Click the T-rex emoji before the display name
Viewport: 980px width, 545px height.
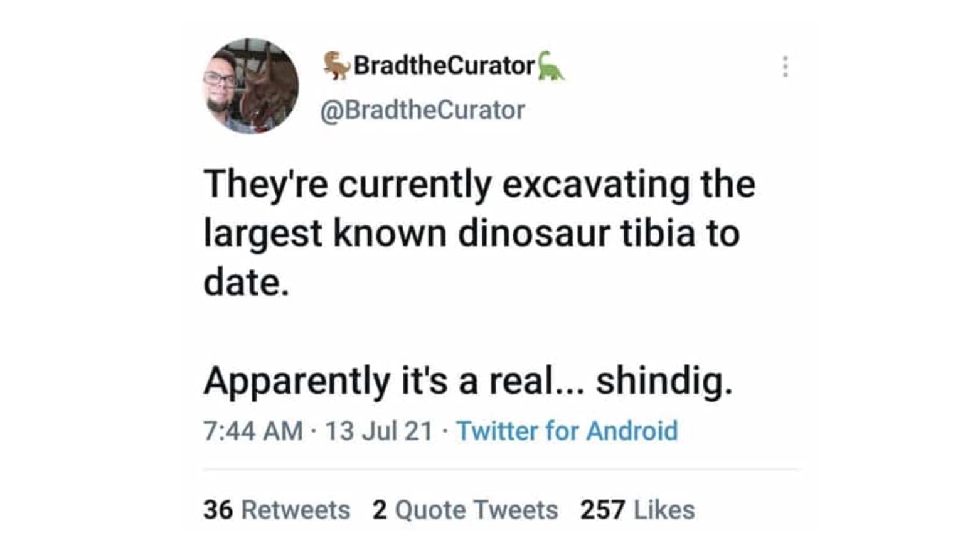pyautogui.click(x=337, y=65)
